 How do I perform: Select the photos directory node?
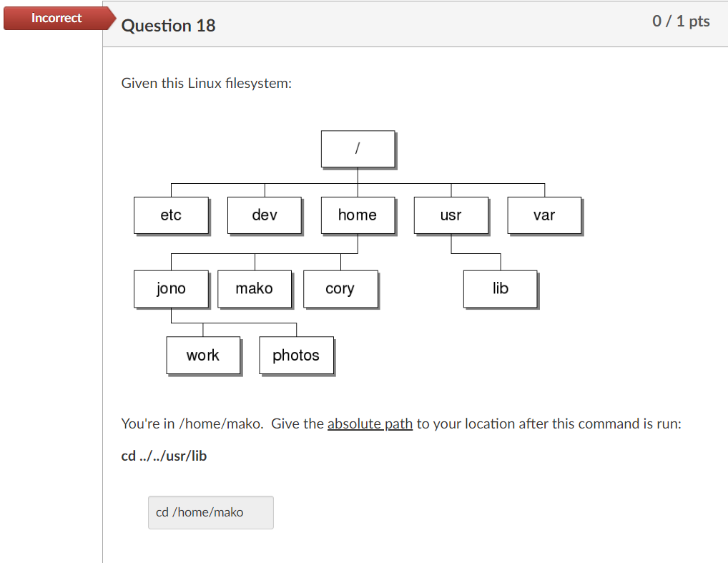[x=296, y=355]
